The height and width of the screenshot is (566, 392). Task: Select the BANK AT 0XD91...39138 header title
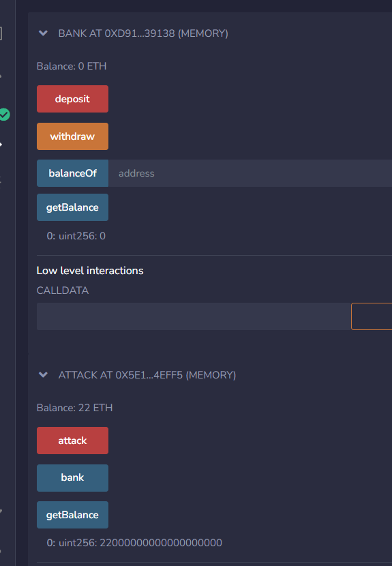[143, 33]
